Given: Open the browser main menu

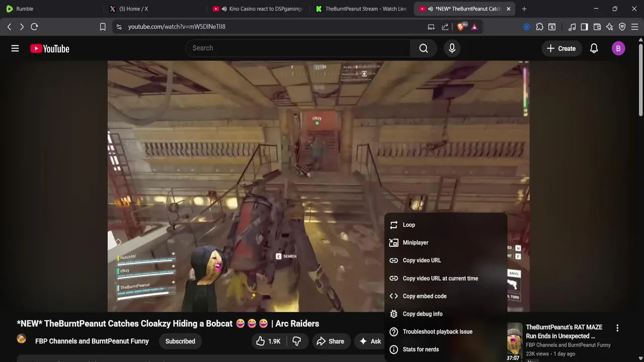Looking at the screenshot, I should [x=635, y=27].
